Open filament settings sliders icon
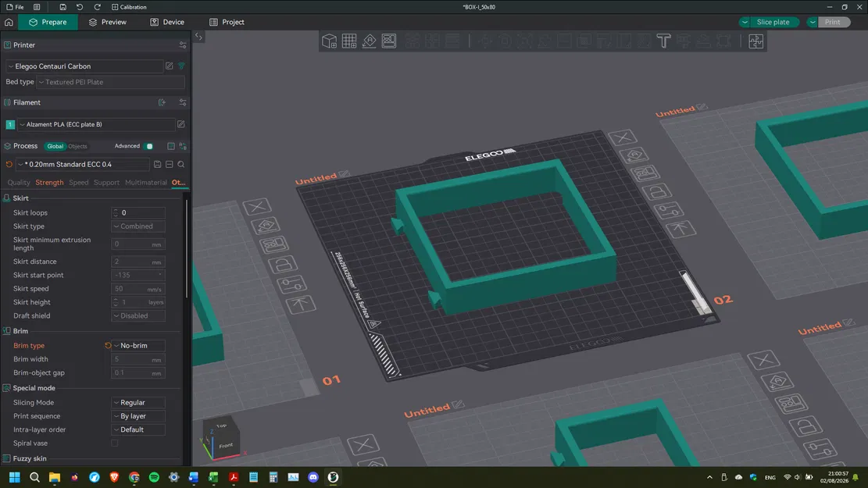 tap(183, 102)
